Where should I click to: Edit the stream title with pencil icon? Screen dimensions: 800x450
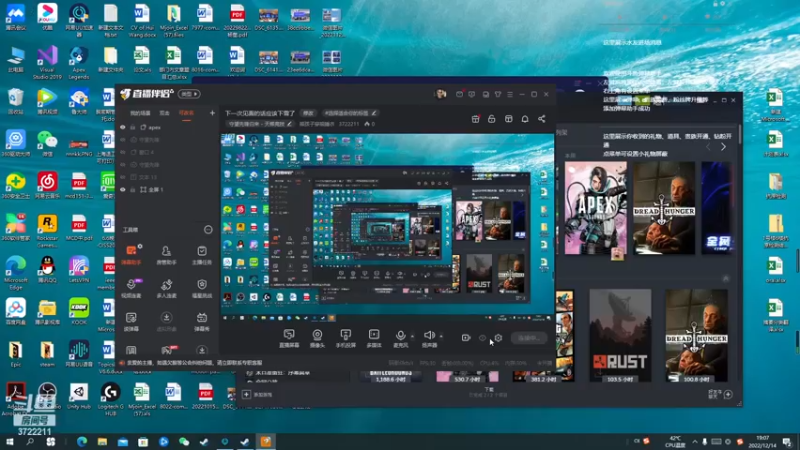coord(374,113)
